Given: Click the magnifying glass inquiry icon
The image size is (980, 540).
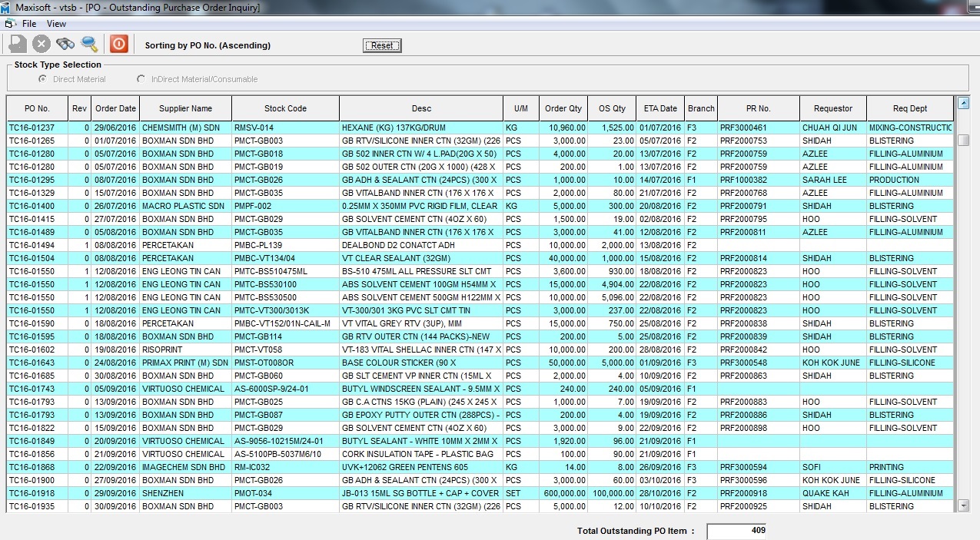Looking at the screenshot, I should coord(89,44).
